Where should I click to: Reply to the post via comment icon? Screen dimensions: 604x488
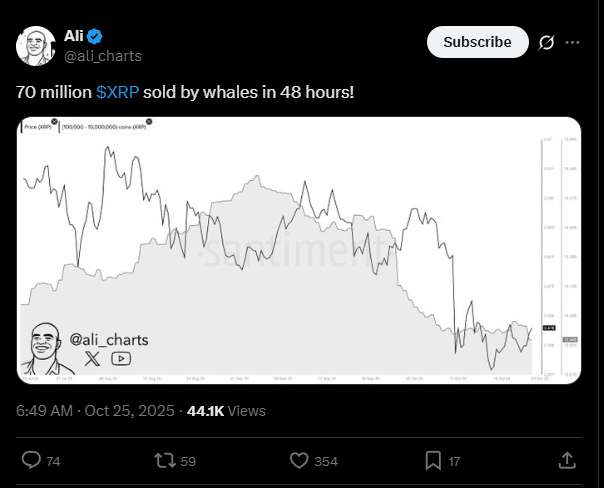coord(31,460)
